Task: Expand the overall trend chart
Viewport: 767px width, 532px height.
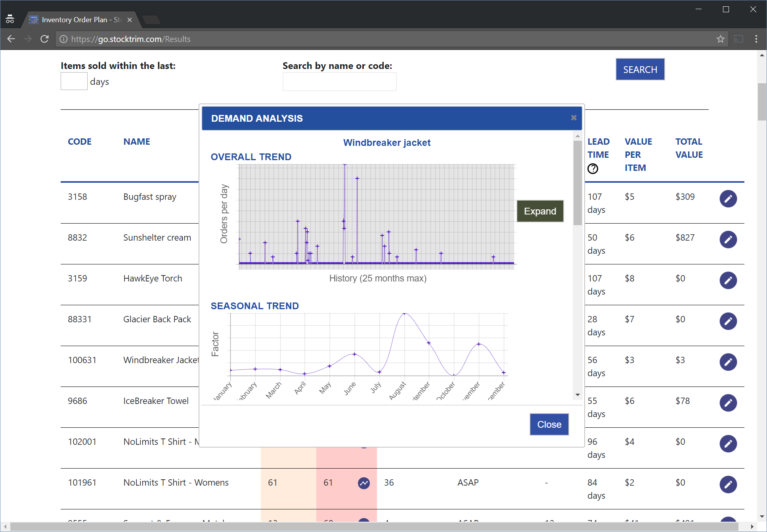Action: pos(539,211)
